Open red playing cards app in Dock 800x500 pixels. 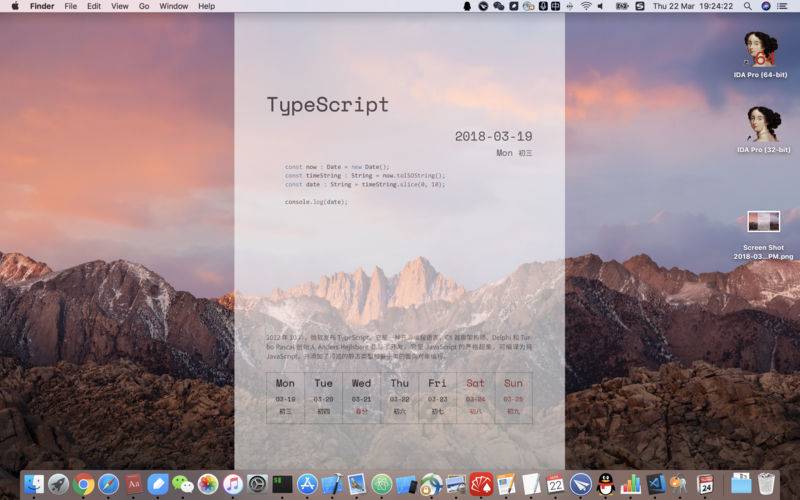tap(481, 484)
